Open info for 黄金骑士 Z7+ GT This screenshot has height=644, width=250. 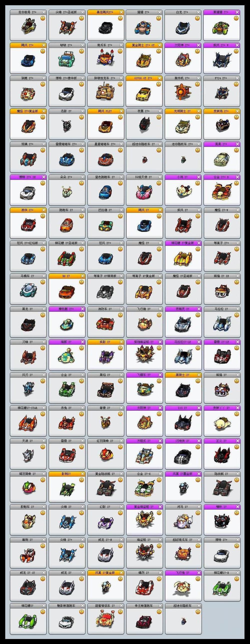pos(159,51)
